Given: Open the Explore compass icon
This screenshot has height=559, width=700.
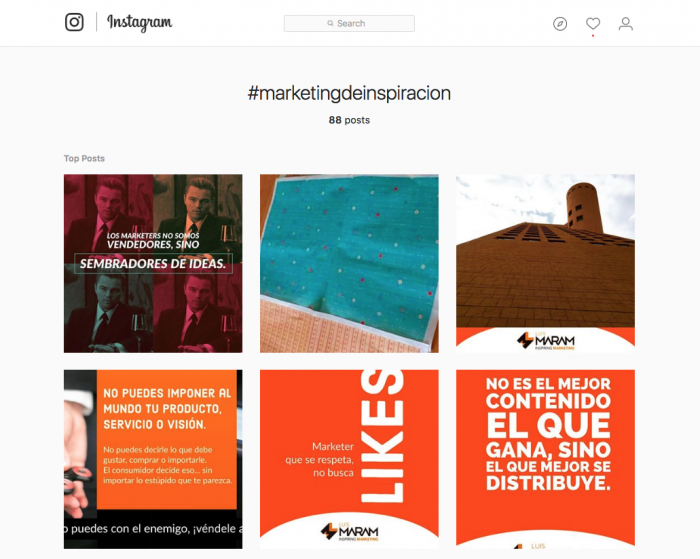Looking at the screenshot, I should click(x=560, y=24).
